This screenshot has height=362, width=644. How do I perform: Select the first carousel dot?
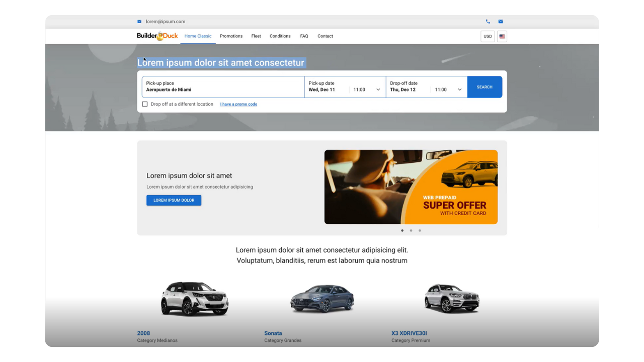point(402,230)
